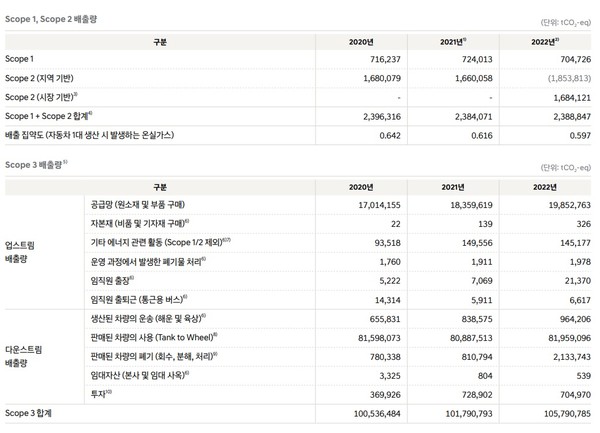Select the parenthesized value (1,853,813)
600x433 pixels.
click(x=569, y=78)
